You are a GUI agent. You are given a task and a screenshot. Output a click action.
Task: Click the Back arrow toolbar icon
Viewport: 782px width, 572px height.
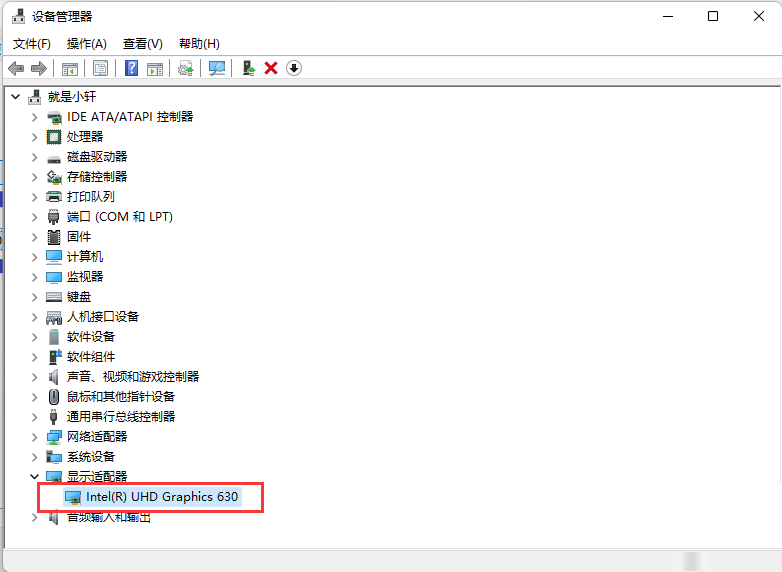[x=16, y=68]
